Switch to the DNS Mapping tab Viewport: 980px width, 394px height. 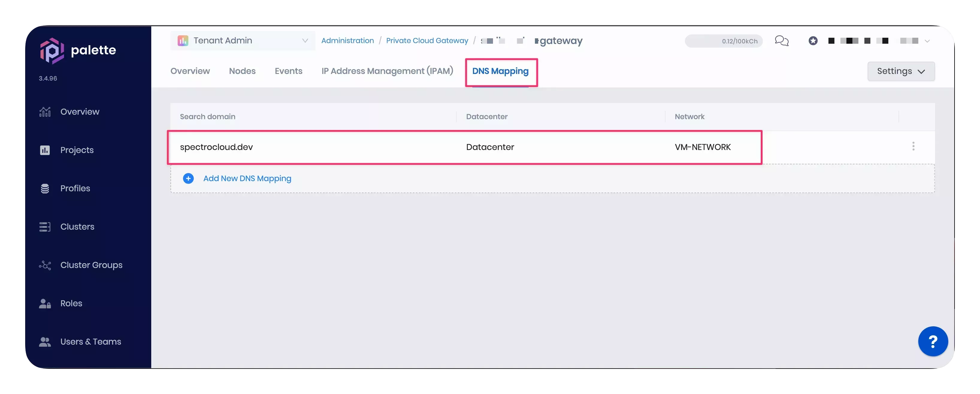(500, 71)
